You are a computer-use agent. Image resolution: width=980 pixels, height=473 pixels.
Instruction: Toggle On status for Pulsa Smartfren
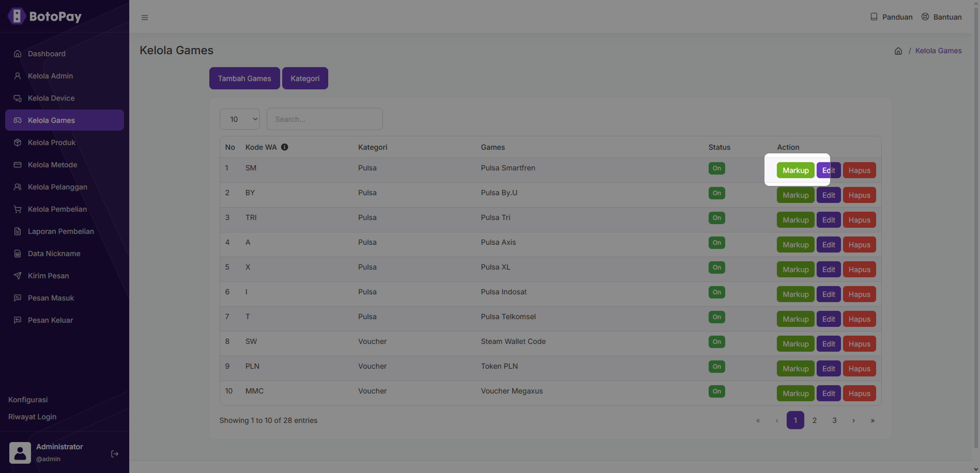(716, 168)
